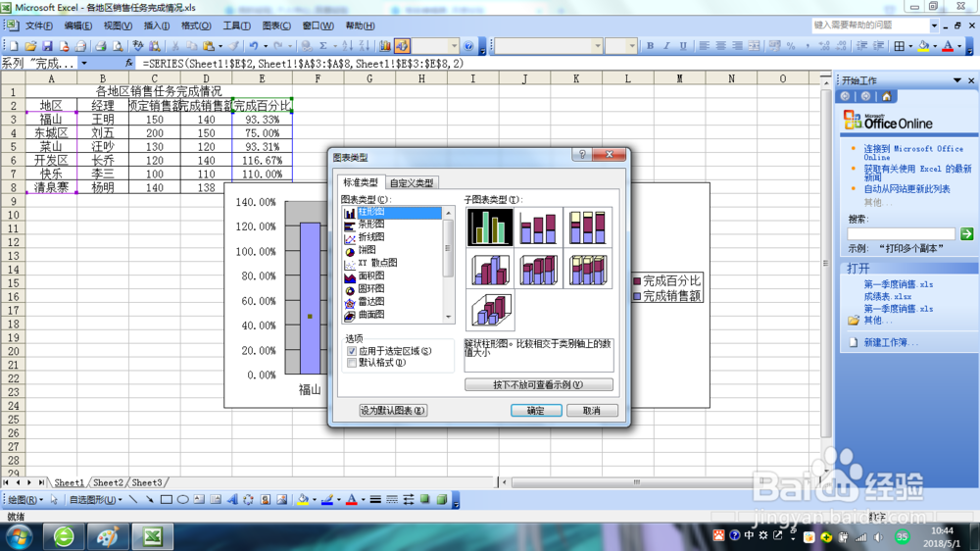Click the Percent Style icon
The height and width of the screenshot is (551, 980).
791,46
